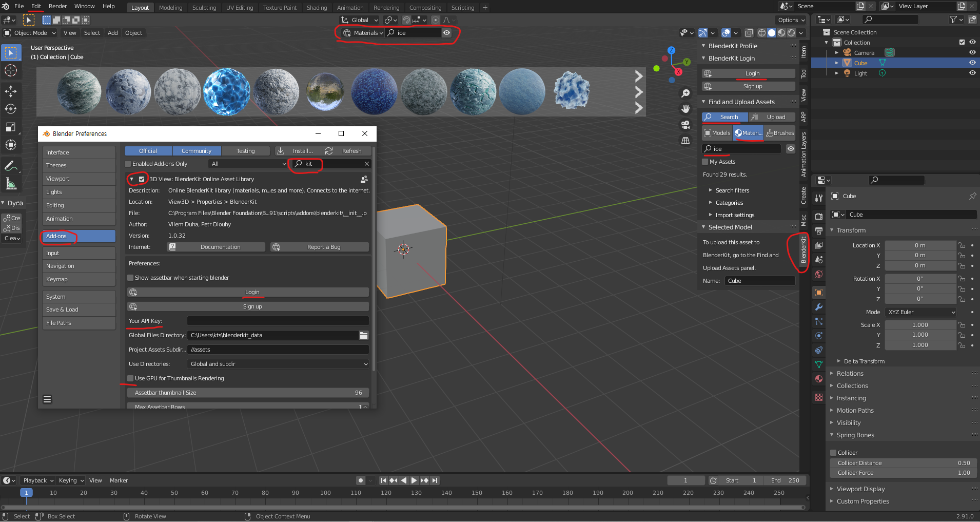
Task: Clear the kit search field
Action: click(x=367, y=164)
